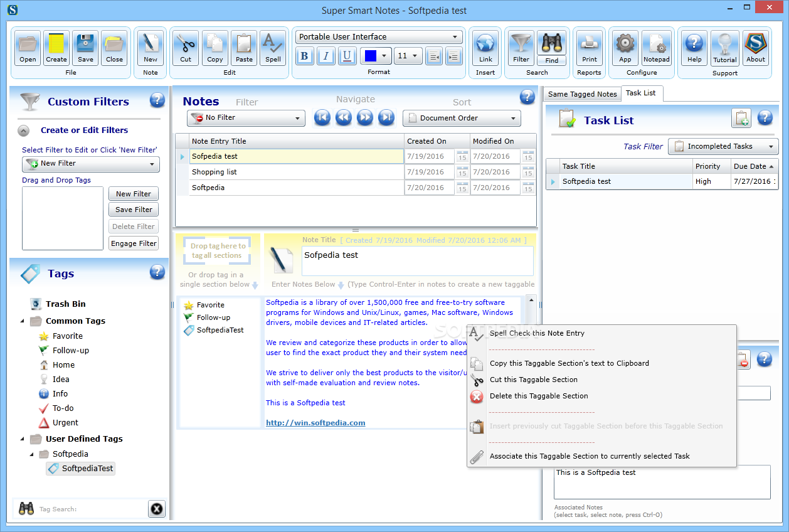
Task: Click the Filter funnel toolbar icon
Action: [x=521, y=48]
